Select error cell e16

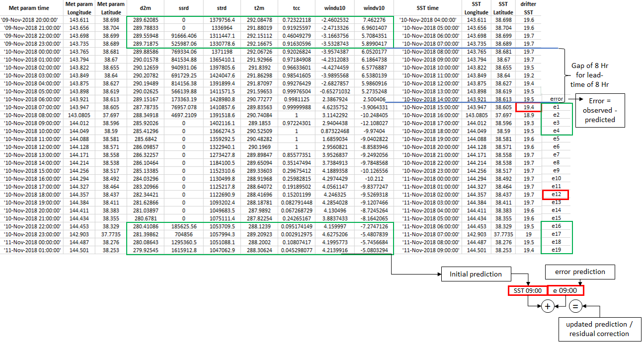coord(556,226)
